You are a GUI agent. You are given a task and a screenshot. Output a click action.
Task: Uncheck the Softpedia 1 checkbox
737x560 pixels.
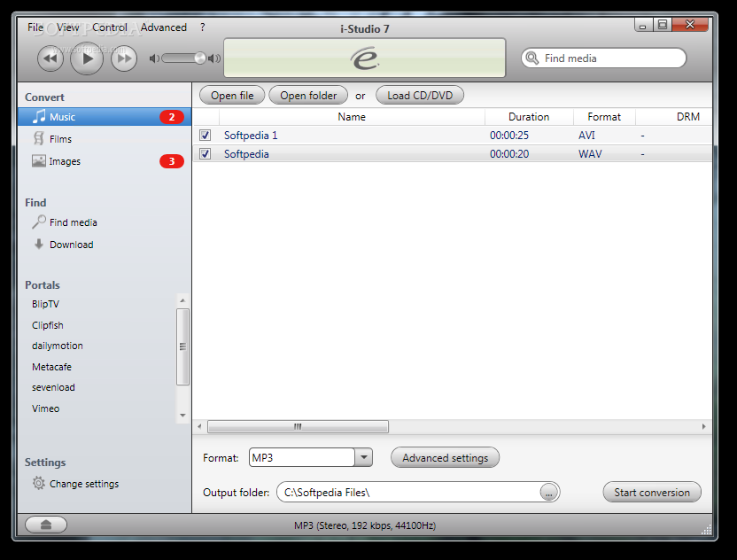tap(206, 136)
